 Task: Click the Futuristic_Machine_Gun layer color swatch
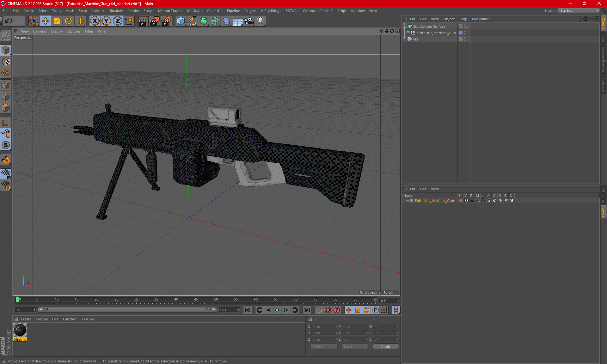[411, 201]
